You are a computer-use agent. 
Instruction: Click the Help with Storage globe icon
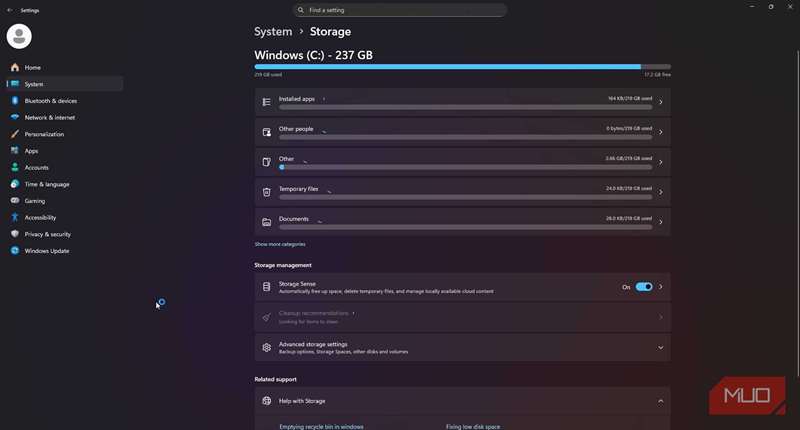pyautogui.click(x=266, y=401)
